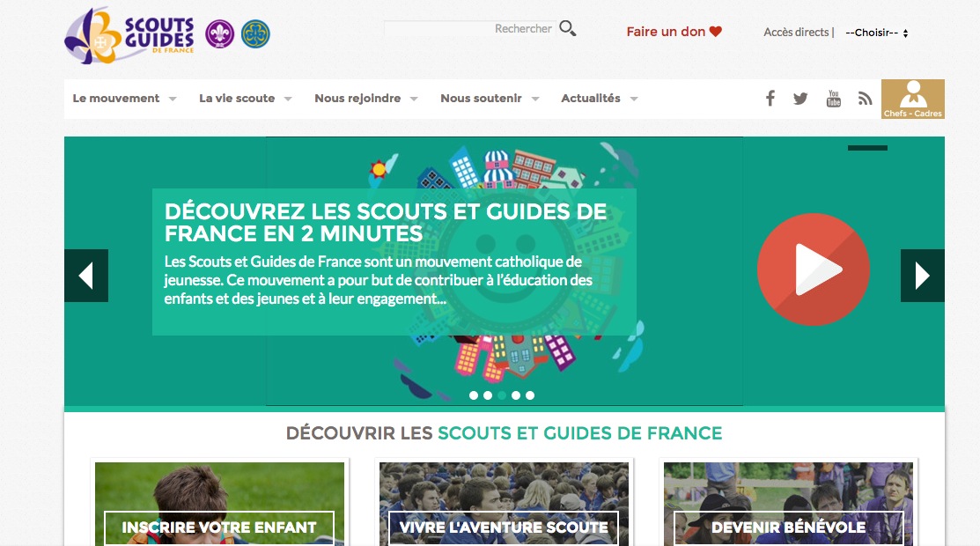Open the La vie scoute menu
Image resolution: width=980 pixels, height=546 pixels.
246,99
